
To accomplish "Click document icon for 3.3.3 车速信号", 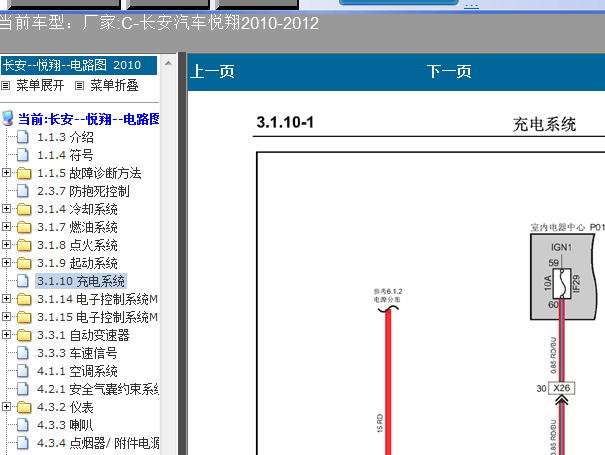I will (x=23, y=353).
